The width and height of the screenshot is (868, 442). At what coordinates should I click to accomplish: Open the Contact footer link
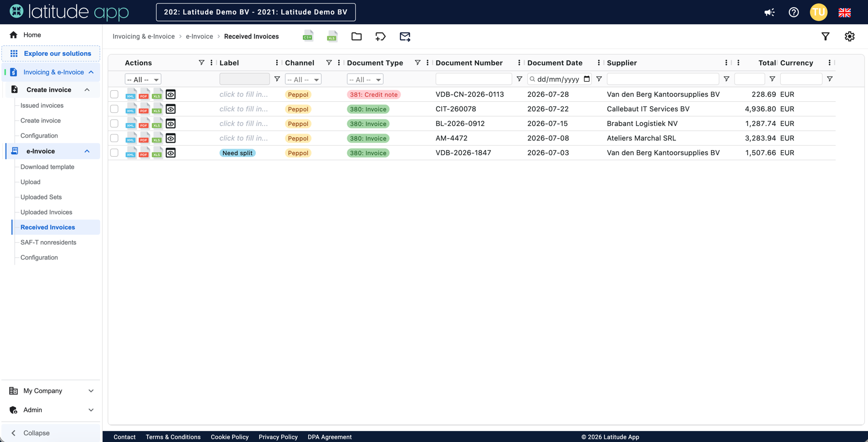click(x=125, y=437)
